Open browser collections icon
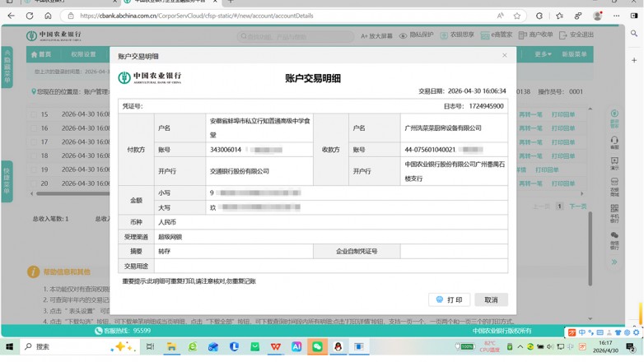The image size is (644, 362). pyautogui.click(x=578, y=16)
